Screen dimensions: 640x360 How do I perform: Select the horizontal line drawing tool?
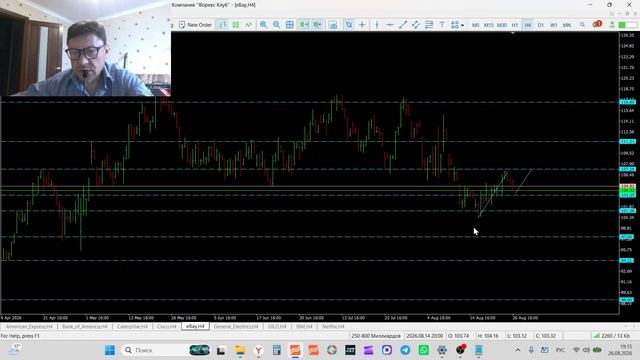point(390,25)
